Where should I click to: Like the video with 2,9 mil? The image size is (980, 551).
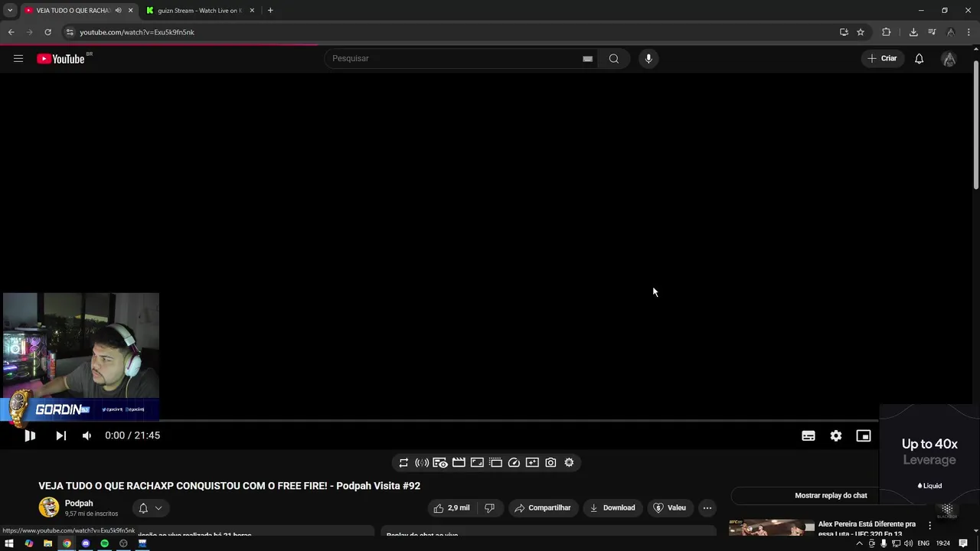(x=452, y=507)
